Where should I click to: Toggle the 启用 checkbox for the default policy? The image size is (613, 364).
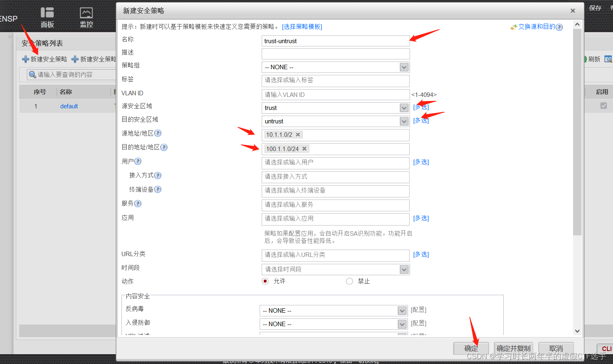pos(604,106)
